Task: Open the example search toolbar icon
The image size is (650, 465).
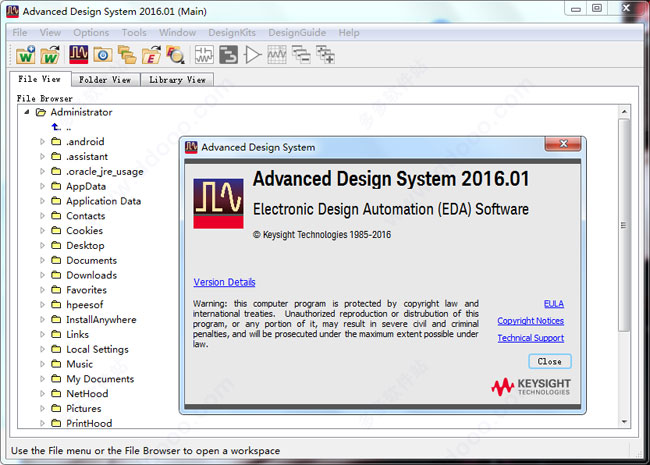Action: 102,55
